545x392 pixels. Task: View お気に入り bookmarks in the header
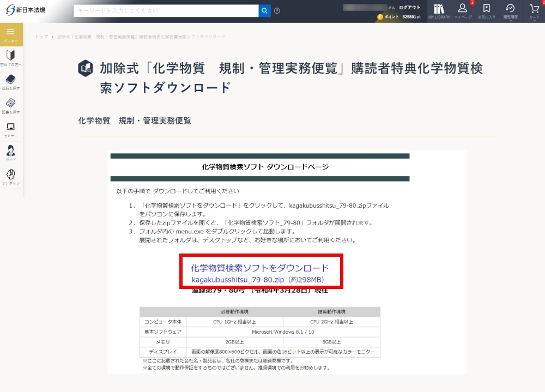487,11
